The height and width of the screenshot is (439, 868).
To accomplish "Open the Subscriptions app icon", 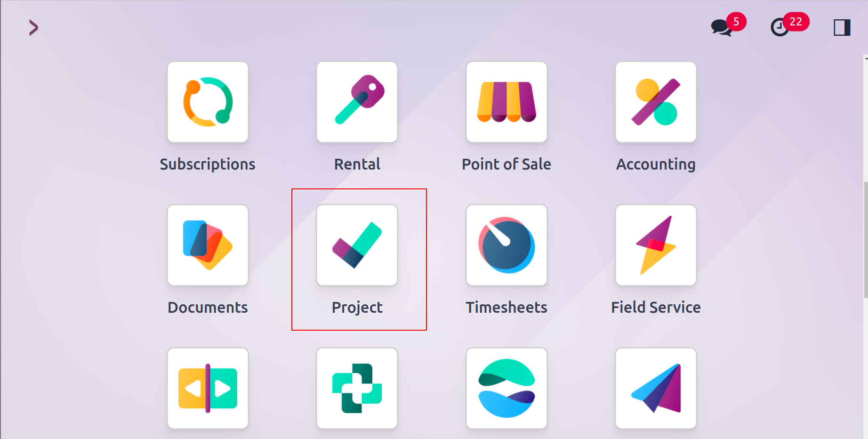I will (208, 102).
